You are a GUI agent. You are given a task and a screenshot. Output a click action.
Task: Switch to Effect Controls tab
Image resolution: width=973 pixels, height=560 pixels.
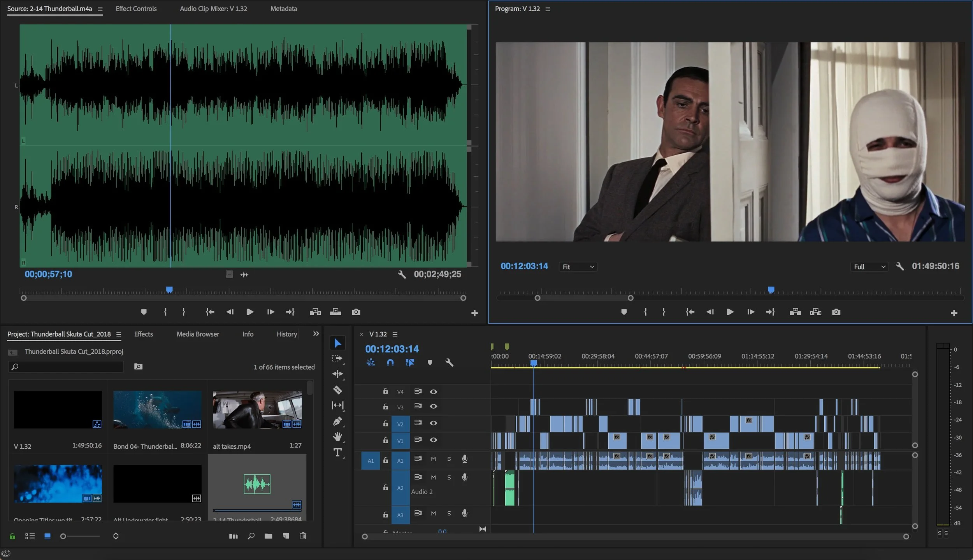(x=136, y=9)
